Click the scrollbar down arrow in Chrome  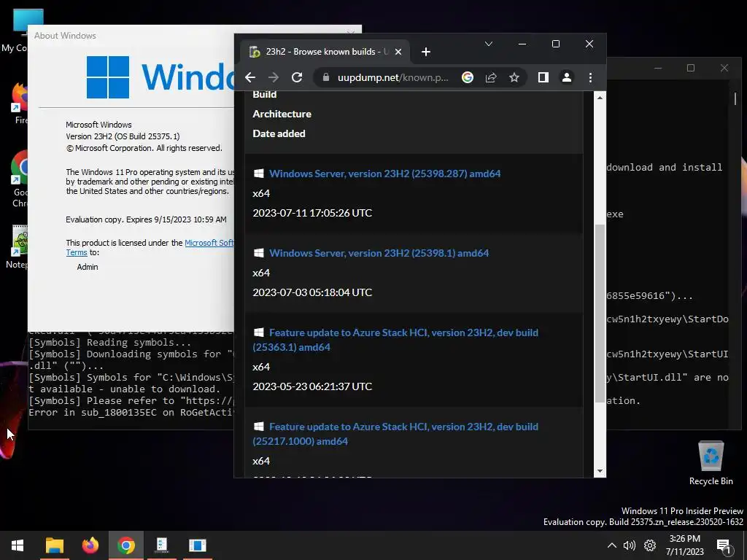coord(600,471)
